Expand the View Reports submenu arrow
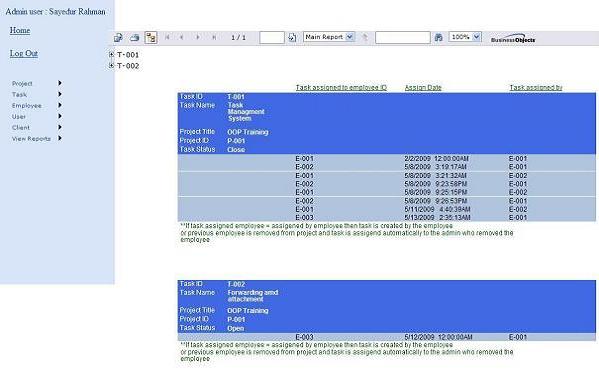Viewport: 599px width, 383px height. point(60,138)
